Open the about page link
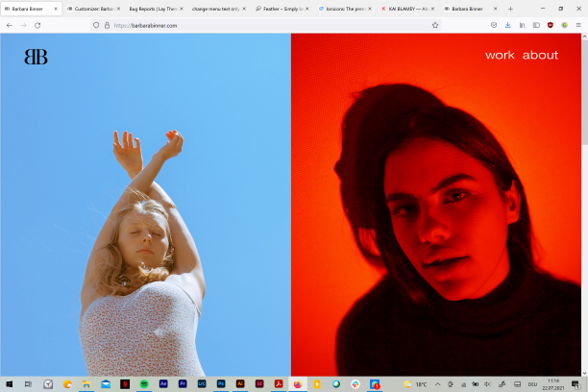 click(540, 55)
